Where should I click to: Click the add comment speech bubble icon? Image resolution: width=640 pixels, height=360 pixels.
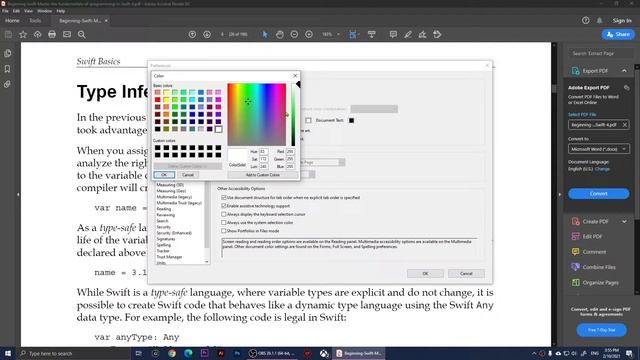[x=393, y=35]
